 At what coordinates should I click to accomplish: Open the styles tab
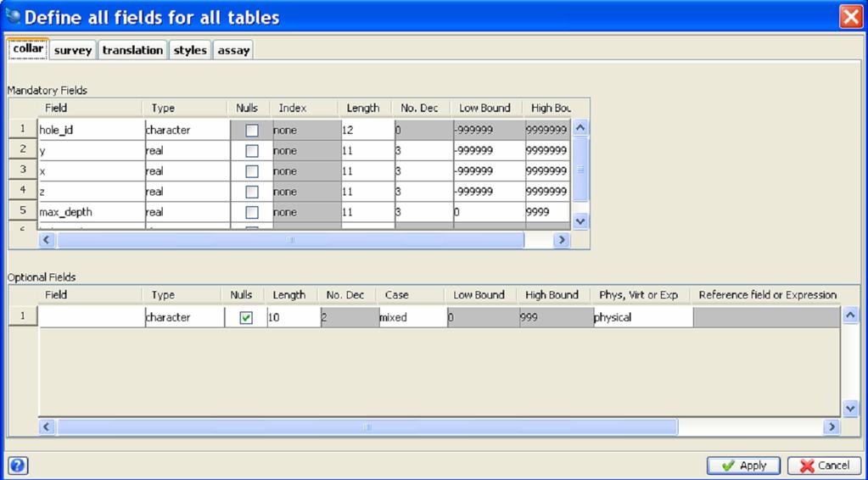(x=190, y=50)
